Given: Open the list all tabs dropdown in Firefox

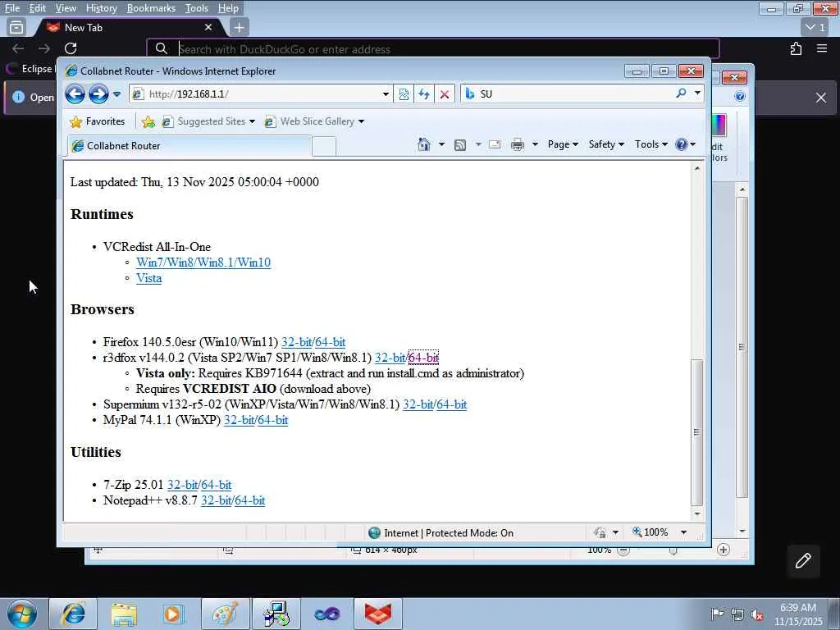Looking at the screenshot, I should tap(815, 27).
